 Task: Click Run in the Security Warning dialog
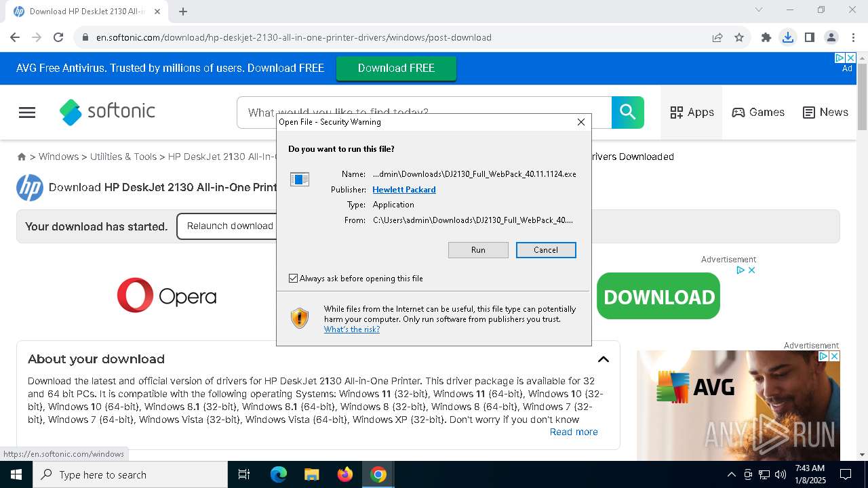tap(478, 250)
